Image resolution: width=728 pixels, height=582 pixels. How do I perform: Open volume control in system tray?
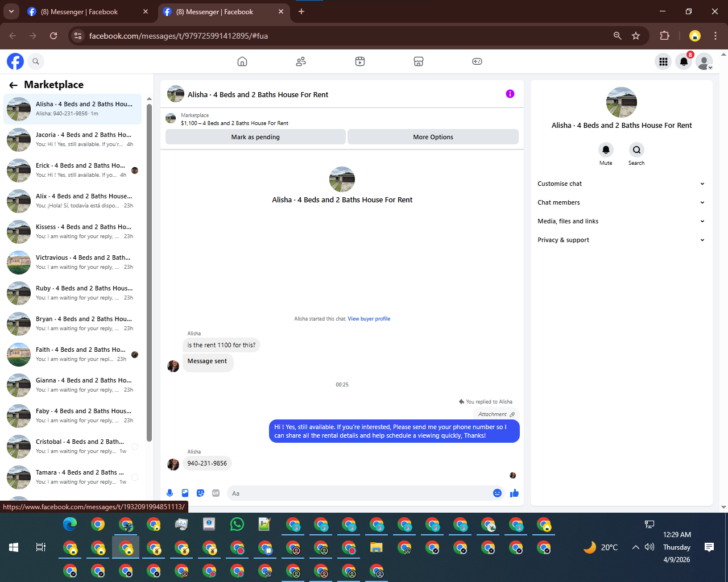[650, 547]
